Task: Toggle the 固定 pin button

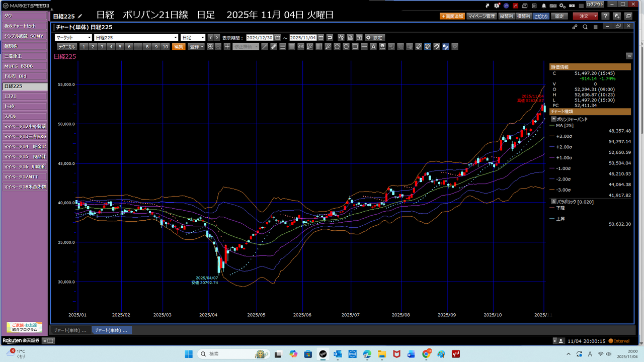Action: (x=559, y=16)
